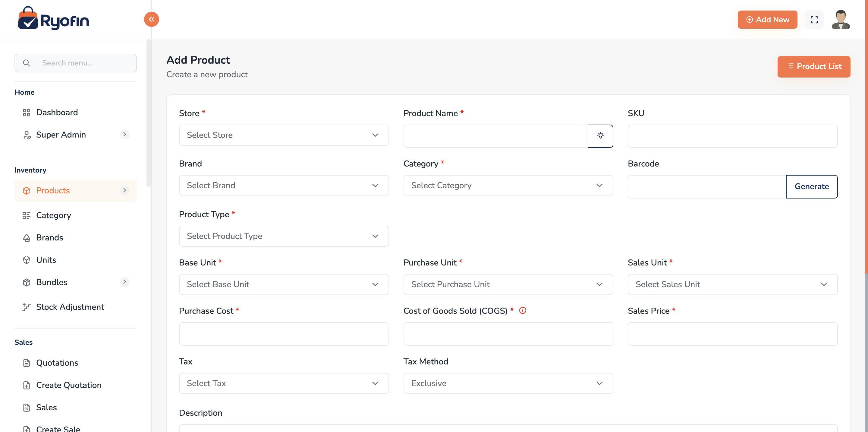Open the user profile avatar

coord(841,20)
